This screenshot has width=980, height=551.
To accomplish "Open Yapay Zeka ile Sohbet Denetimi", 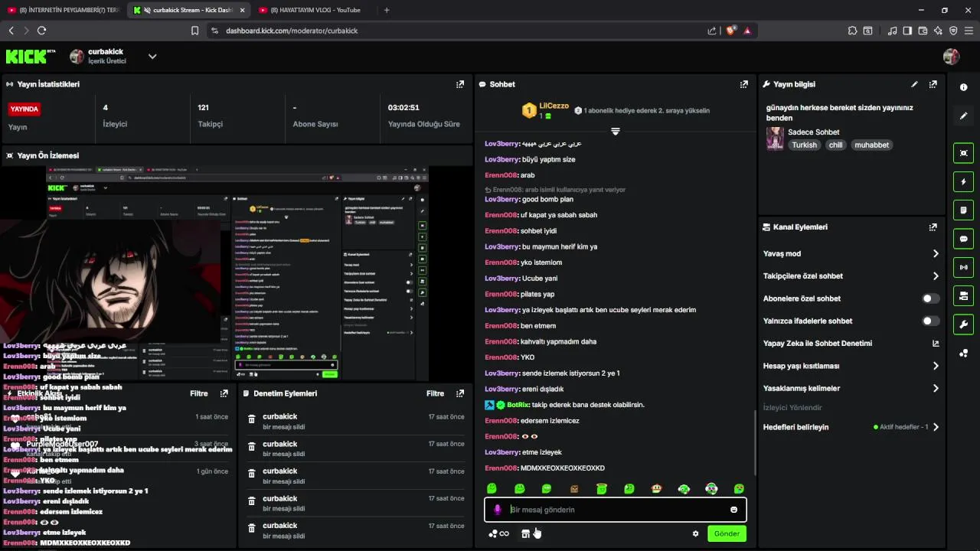I will [x=817, y=344].
